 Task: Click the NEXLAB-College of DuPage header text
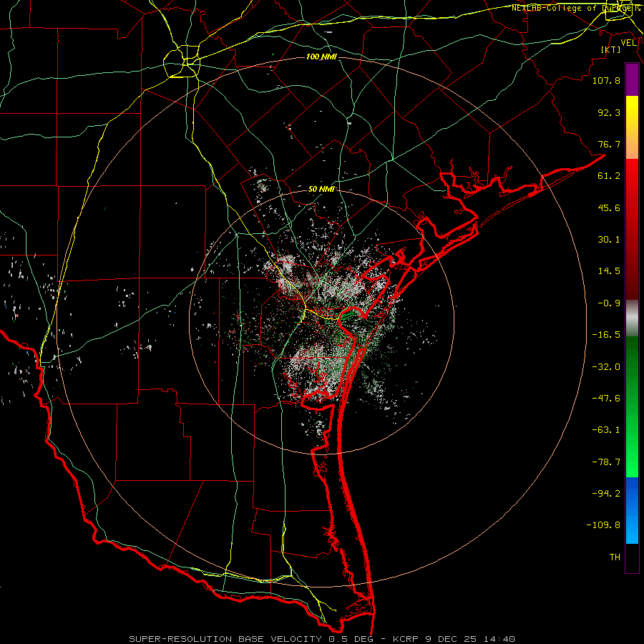click(x=575, y=8)
